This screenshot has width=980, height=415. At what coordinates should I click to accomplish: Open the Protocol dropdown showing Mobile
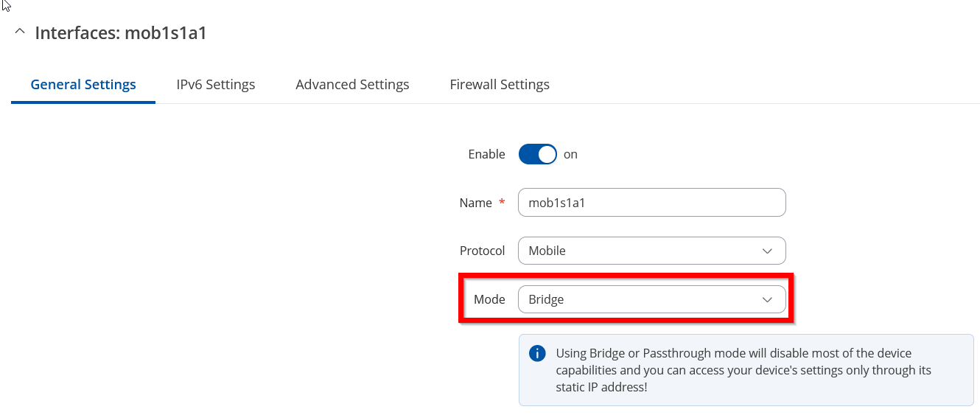(652, 251)
